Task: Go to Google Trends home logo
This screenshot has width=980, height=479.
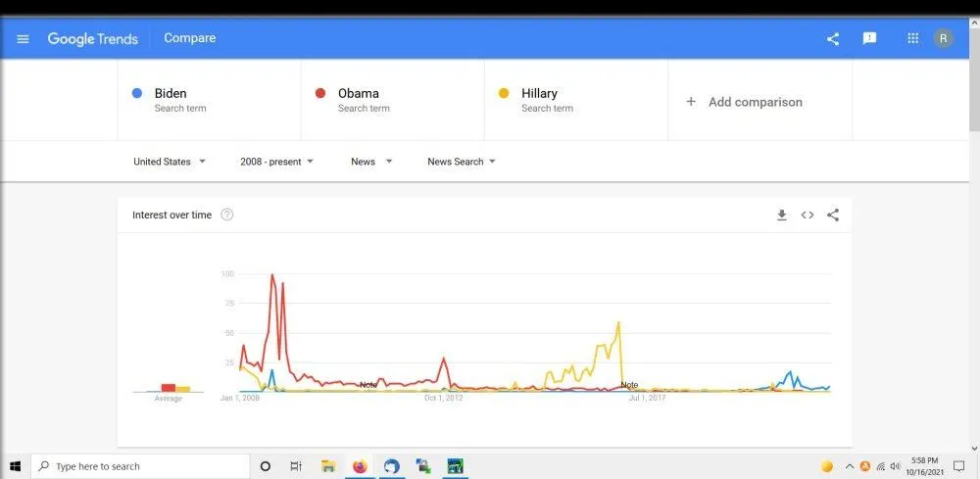Action: point(92,39)
